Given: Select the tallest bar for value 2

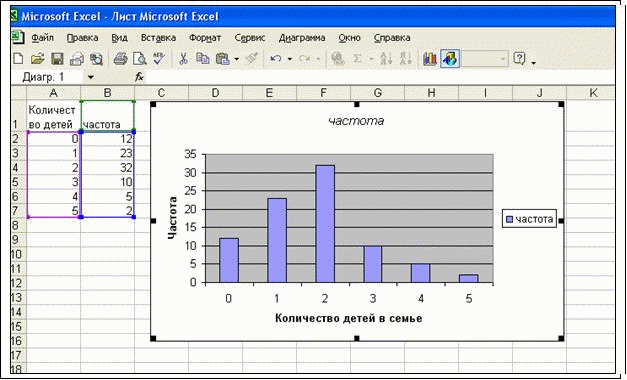Looking at the screenshot, I should coord(325,224).
